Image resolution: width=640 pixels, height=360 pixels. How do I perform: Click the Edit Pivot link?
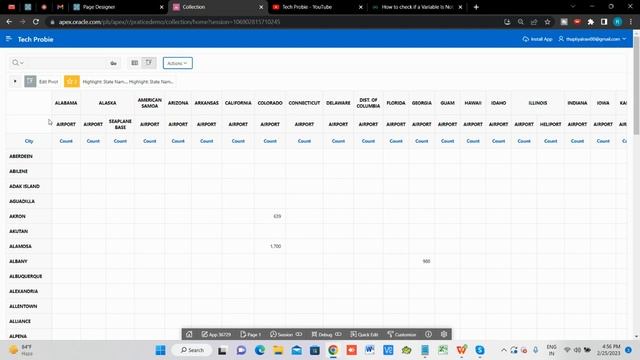pos(49,82)
